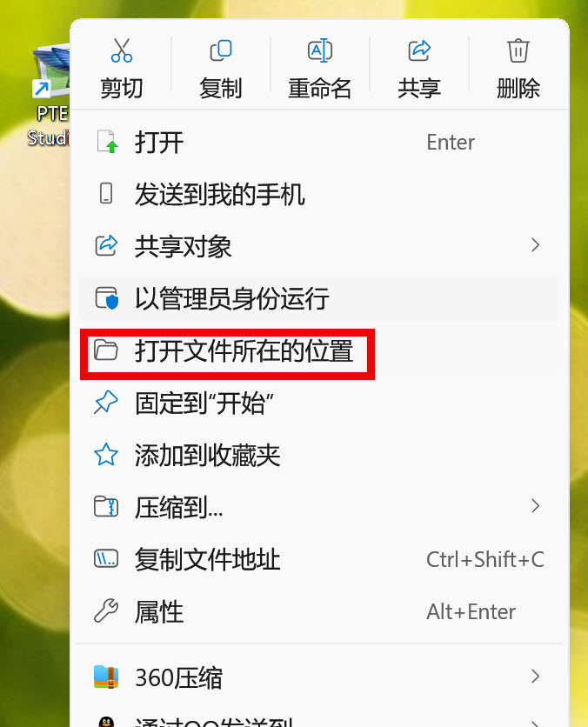Click the 通过QQ发送到 menu entry

tap(320, 720)
